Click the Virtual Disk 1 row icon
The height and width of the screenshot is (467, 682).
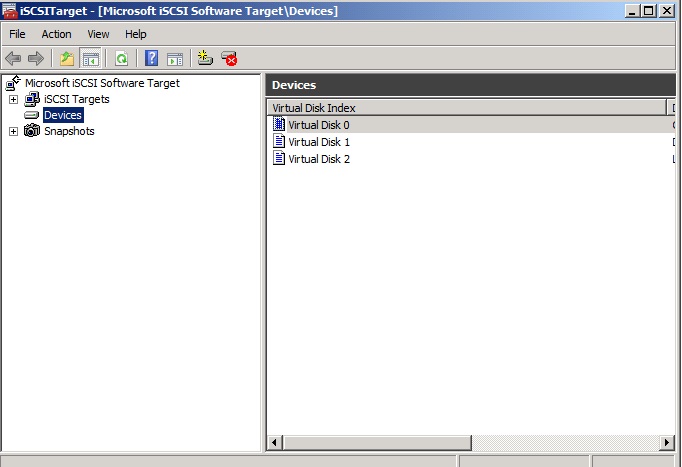click(x=279, y=141)
